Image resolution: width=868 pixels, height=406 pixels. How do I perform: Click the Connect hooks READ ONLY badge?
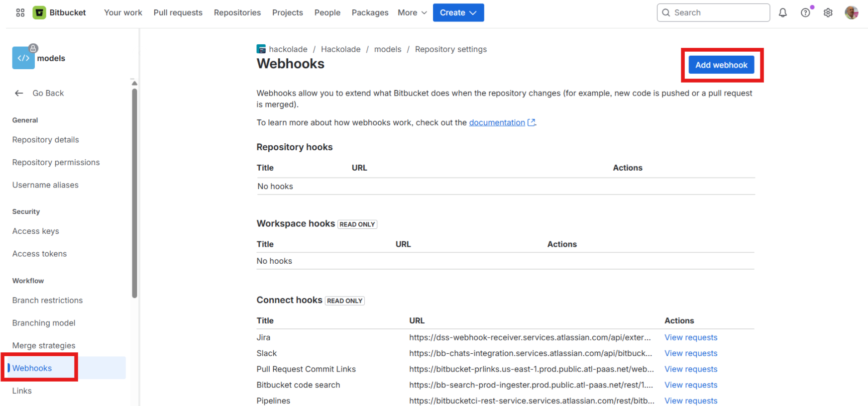[x=345, y=301]
